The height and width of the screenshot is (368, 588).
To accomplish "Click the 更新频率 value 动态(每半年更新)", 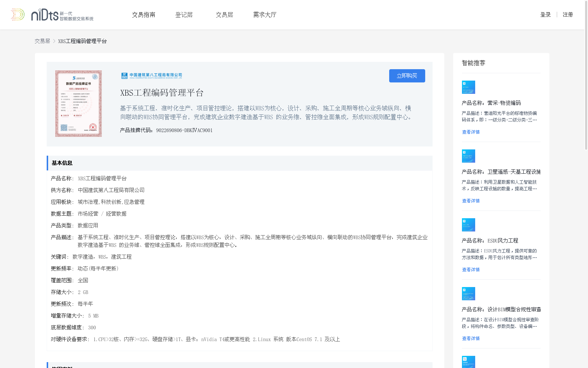I will [x=98, y=269].
